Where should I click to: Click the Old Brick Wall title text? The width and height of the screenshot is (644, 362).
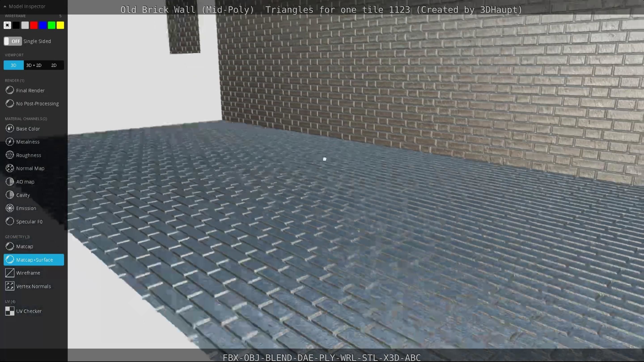click(322, 9)
